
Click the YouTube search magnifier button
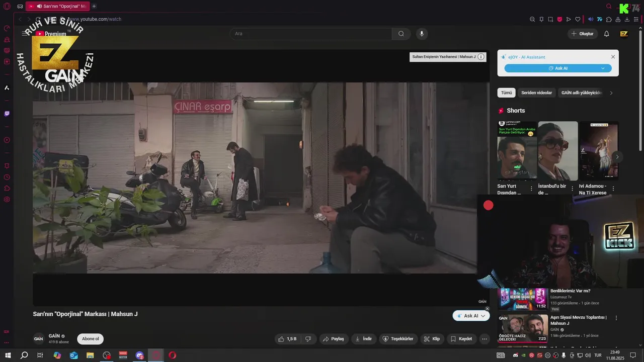coord(401,34)
